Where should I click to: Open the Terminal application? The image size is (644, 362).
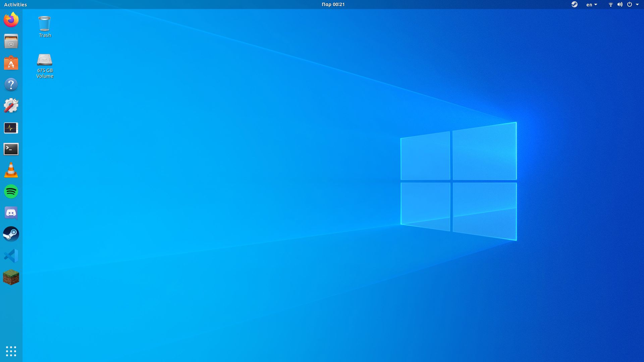(x=11, y=149)
